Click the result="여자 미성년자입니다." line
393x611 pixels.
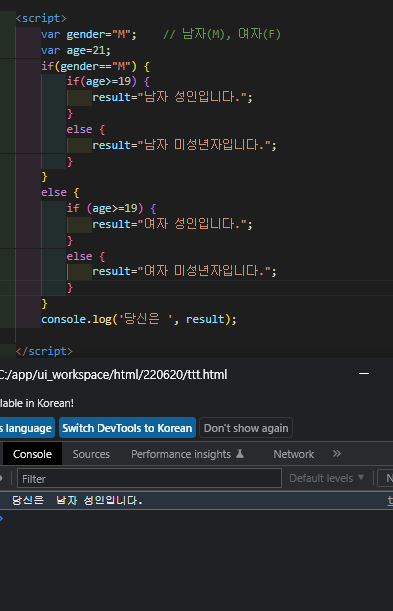tap(184, 271)
